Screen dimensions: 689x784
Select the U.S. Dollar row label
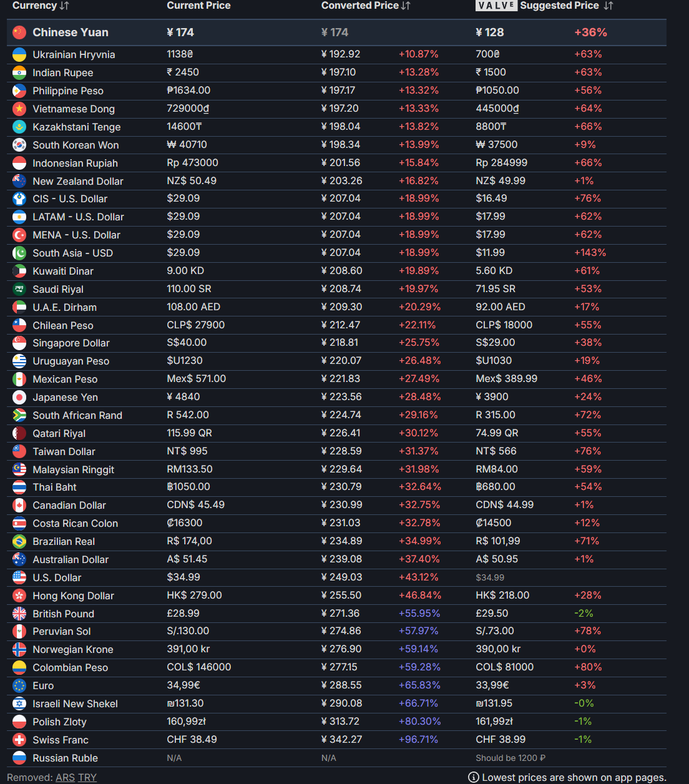tap(57, 577)
